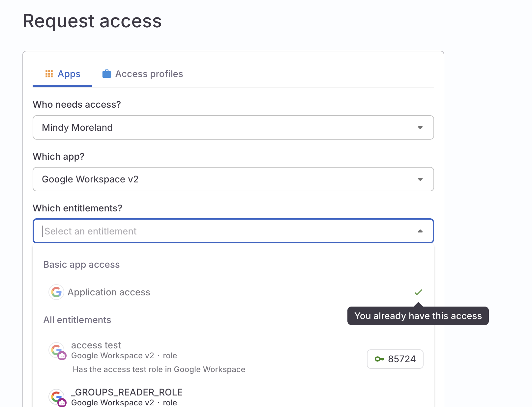Click the 85724 key badge
The height and width of the screenshot is (407, 532).
[395, 359]
